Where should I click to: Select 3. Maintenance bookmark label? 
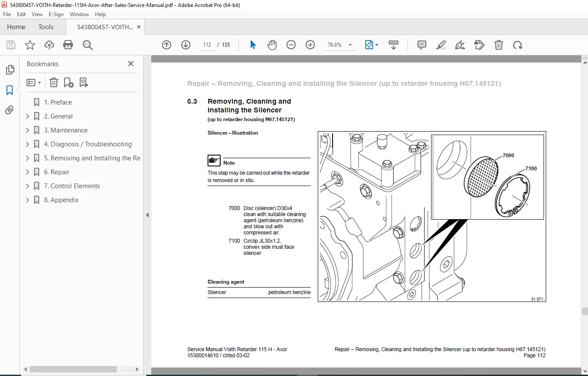pyautogui.click(x=66, y=130)
